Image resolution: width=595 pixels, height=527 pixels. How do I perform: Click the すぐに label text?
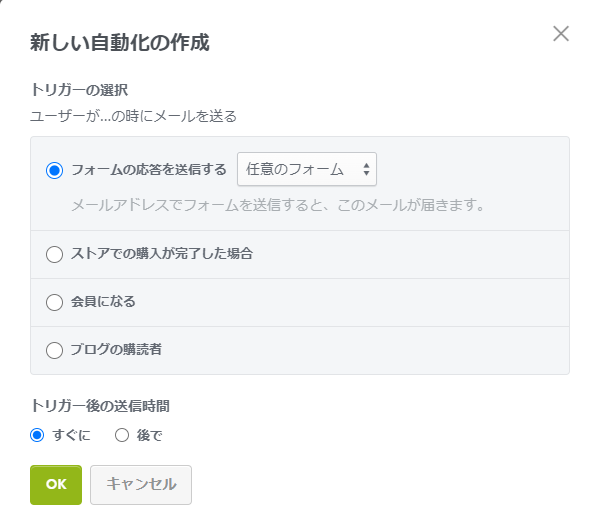(x=72, y=435)
